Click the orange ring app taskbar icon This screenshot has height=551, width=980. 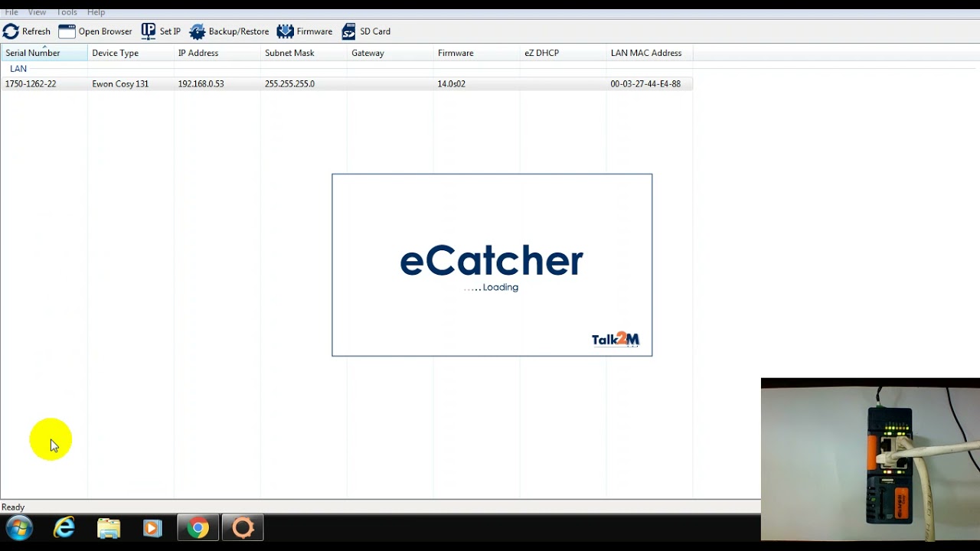pyautogui.click(x=243, y=528)
